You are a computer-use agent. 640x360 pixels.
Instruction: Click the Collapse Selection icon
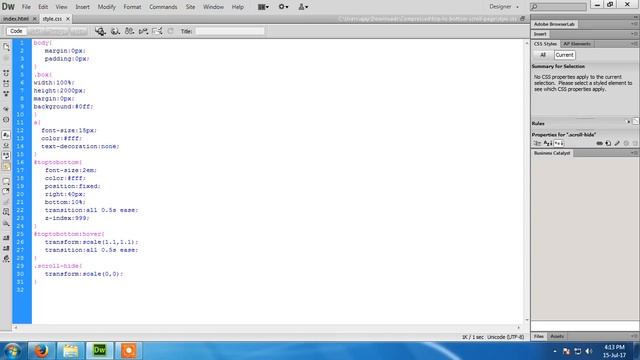pyautogui.click(x=6, y=83)
